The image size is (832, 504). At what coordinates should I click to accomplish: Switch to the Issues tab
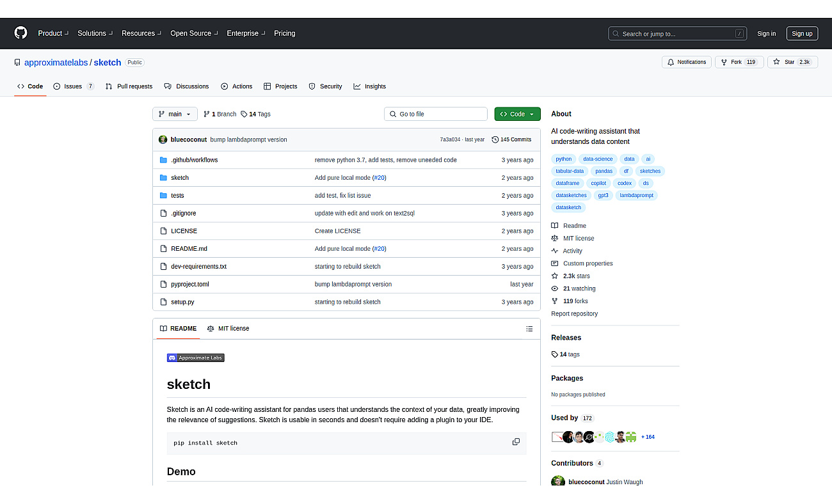coord(74,86)
